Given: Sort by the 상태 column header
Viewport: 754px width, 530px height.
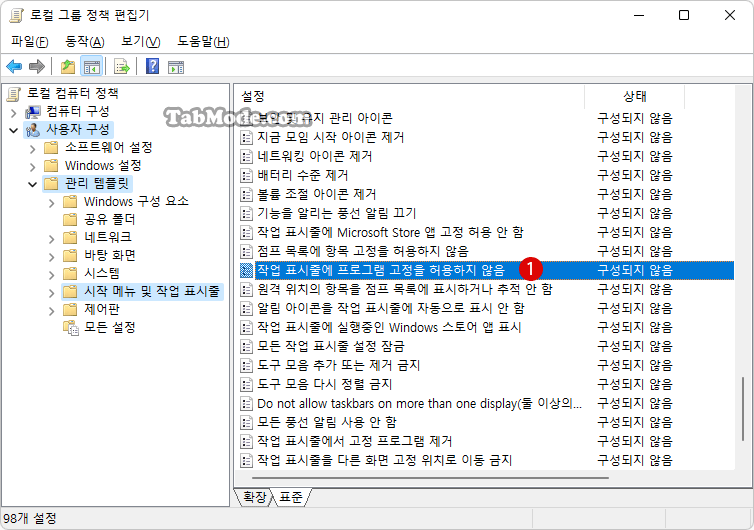Looking at the screenshot, I should (634, 97).
